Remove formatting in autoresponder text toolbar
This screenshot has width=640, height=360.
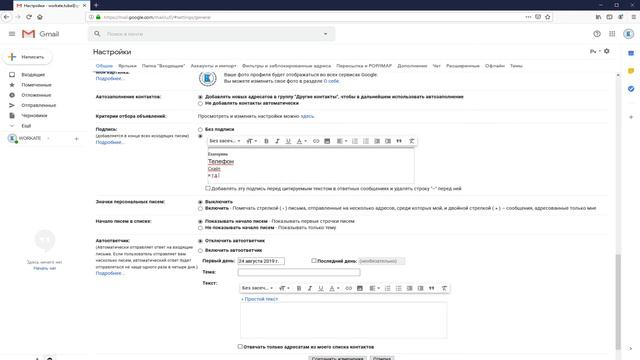[x=444, y=288]
